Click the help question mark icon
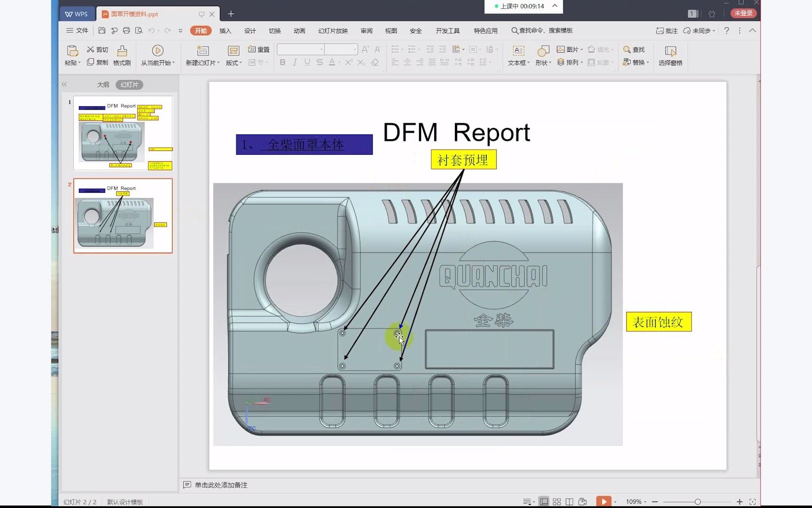The height and width of the screenshot is (508, 812). [x=726, y=31]
